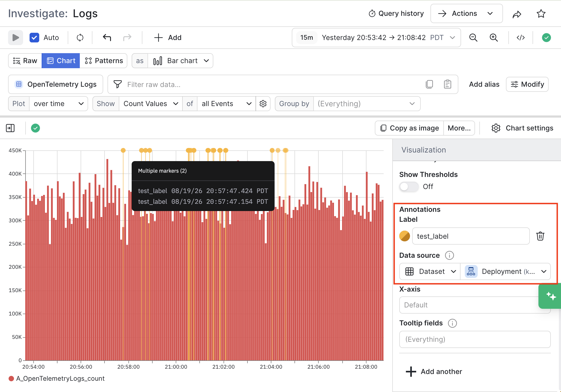The image size is (561, 392).
Task: Click the zoom out magnifier icon
Action: [473, 38]
